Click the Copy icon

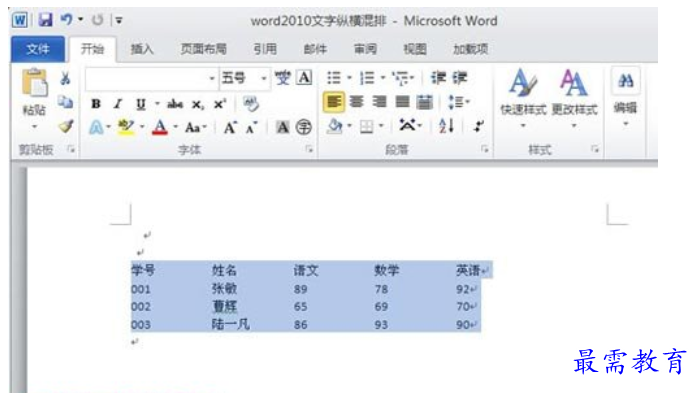pyautogui.click(x=66, y=102)
